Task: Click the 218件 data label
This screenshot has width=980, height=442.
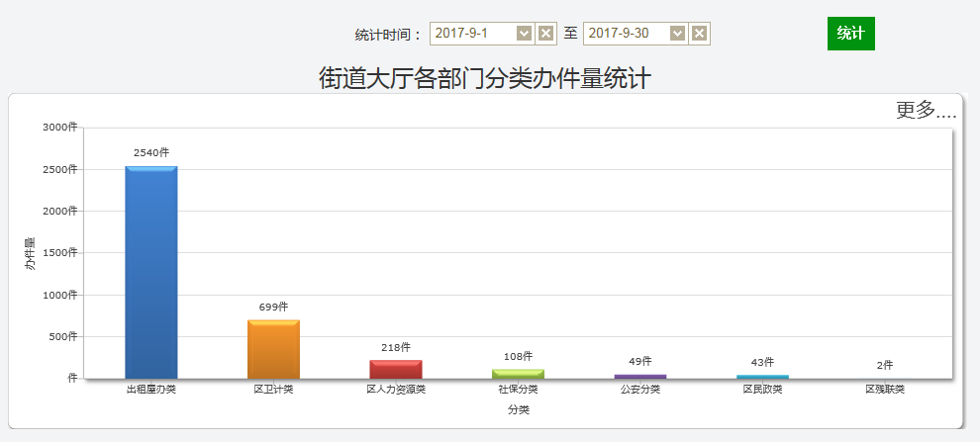Action: point(396,347)
